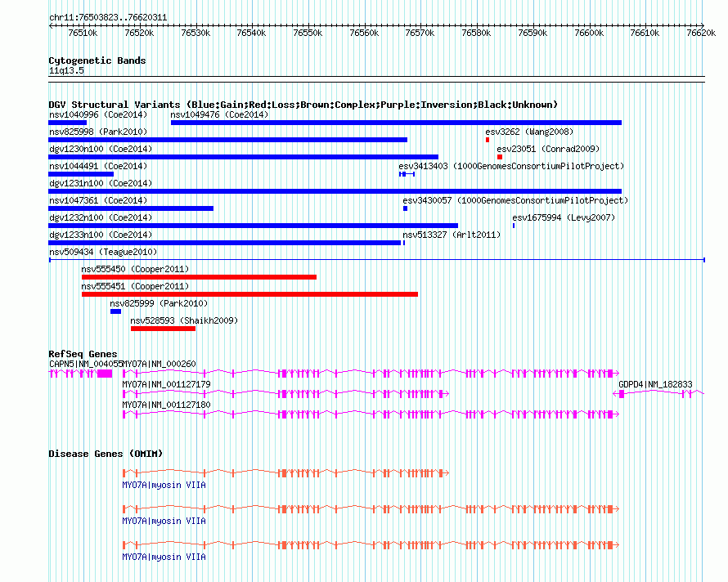The width and height of the screenshot is (728, 582).
Task: Select the nsv1047361 (Coe2014) label
Action: click(x=98, y=200)
